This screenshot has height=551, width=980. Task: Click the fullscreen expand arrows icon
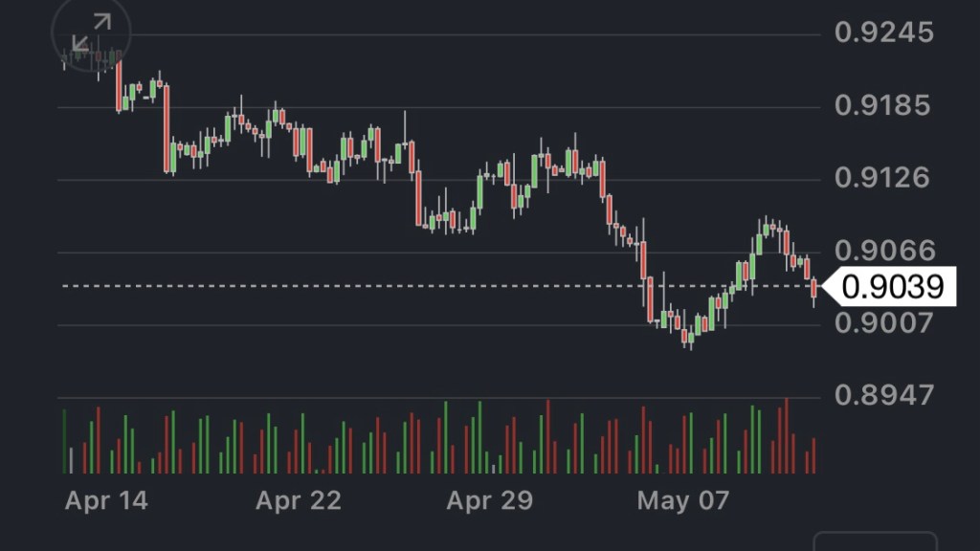92,33
